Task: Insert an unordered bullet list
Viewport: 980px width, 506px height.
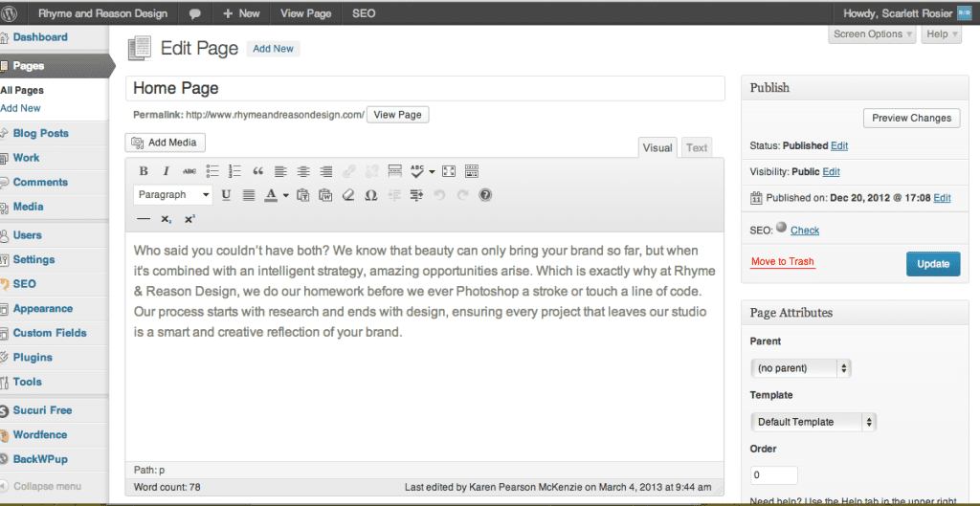Action: point(212,171)
